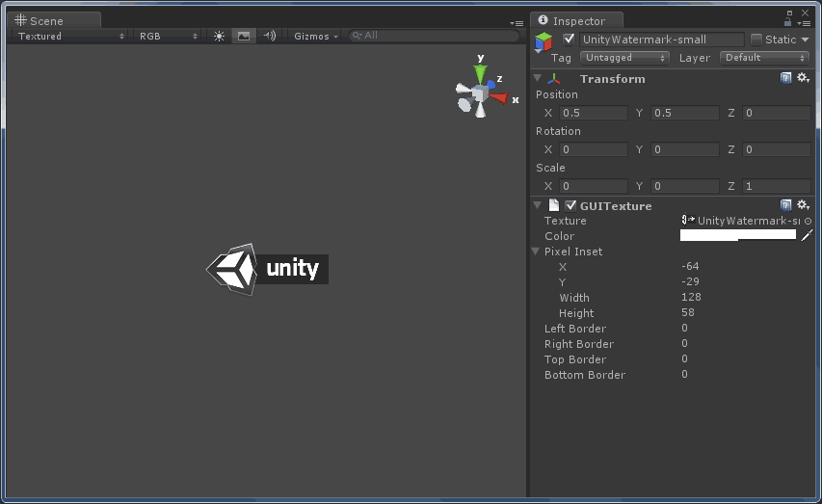822x504 pixels.
Task: Collapse the GUITexture component
Action: (x=538, y=205)
